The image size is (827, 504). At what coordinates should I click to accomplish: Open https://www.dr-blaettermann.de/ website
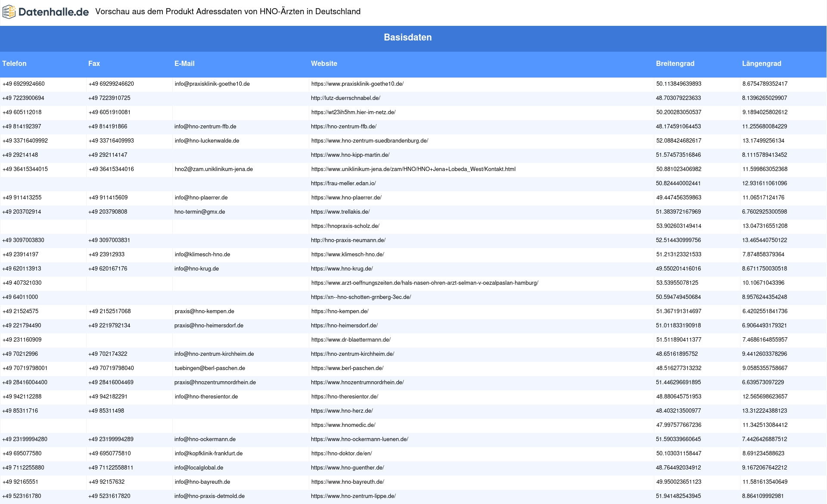click(x=351, y=340)
